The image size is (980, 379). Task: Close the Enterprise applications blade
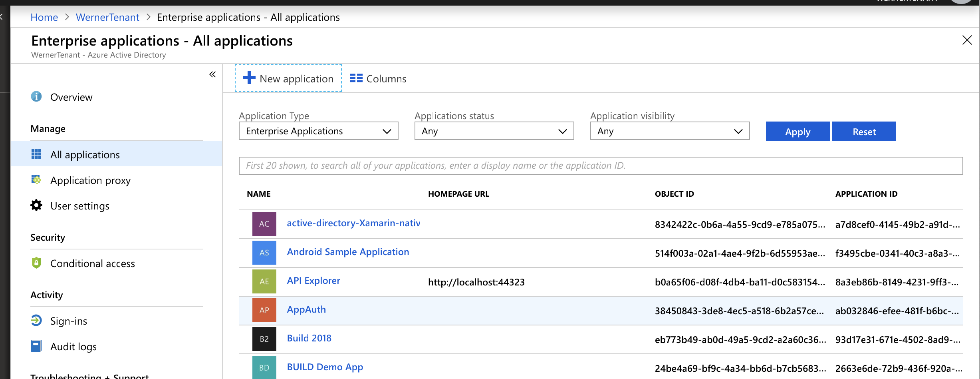pyautogui.click(x=967, y=40)
